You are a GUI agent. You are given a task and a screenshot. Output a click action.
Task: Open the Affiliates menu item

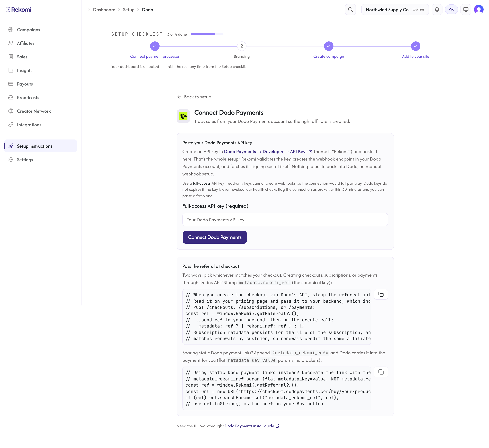41,43
